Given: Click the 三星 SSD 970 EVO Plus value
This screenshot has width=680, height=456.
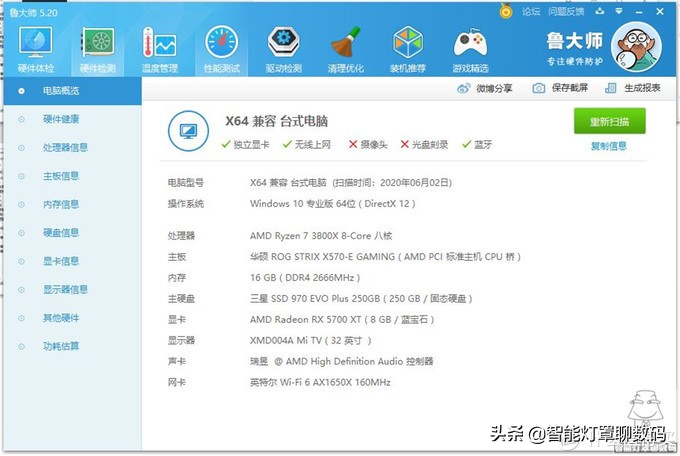Looking at the screenshot, I should coord(361,299).
